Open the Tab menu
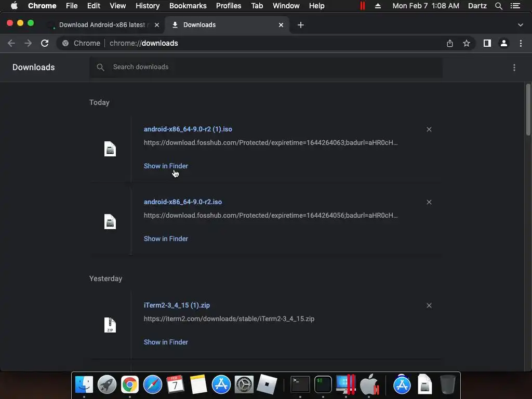The image size is (532, 399). pyautogui.click(x=257, y=6)
